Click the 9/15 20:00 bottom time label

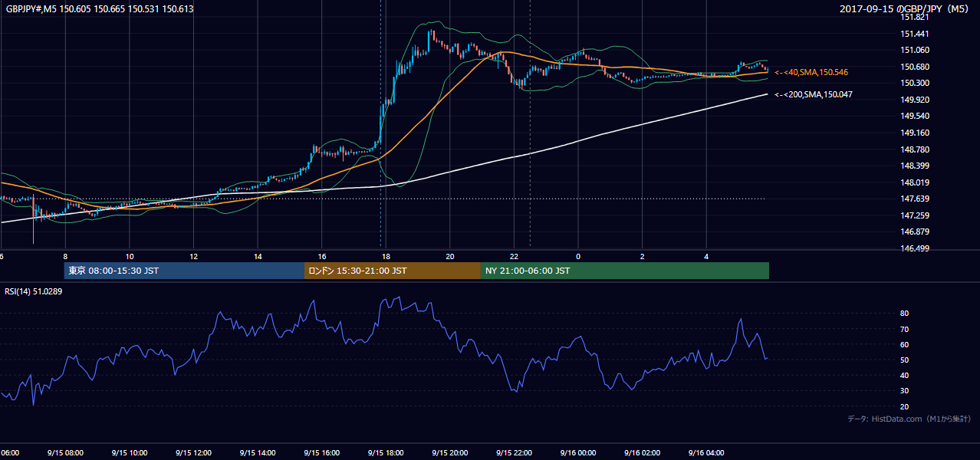(449, 453)
